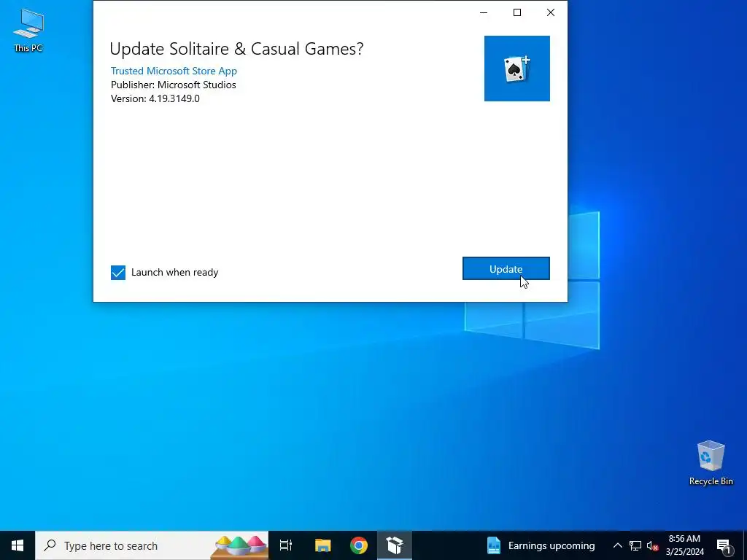Expand the hidden system tray icons chevron
The width and height of the screenshot is (747, 560).
(x=617, y=545)
